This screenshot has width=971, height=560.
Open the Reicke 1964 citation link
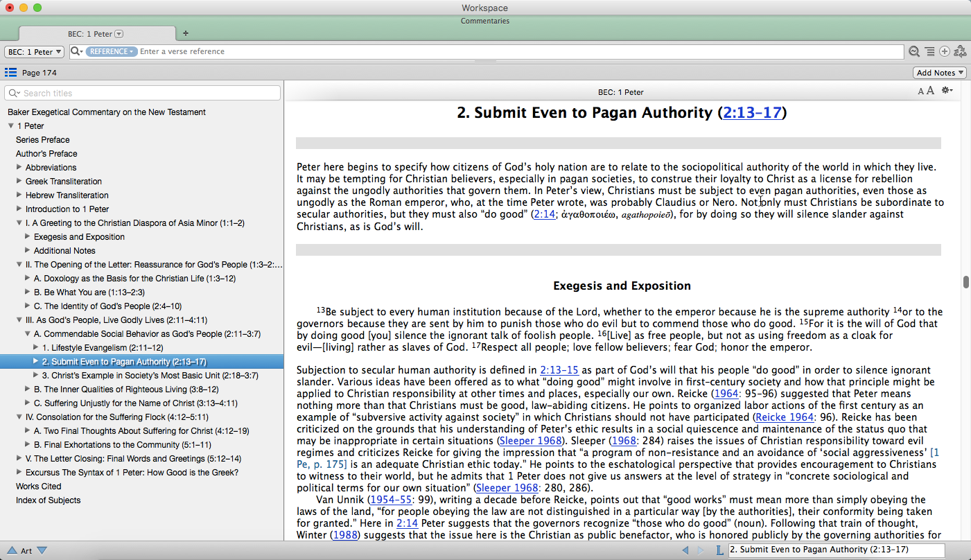[785, 417]
